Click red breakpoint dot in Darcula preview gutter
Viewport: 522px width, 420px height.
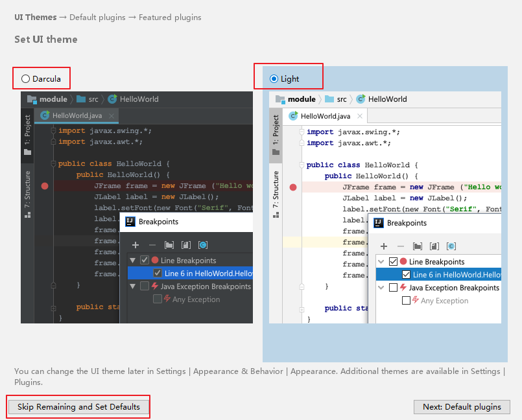click(x=45, y=186)
